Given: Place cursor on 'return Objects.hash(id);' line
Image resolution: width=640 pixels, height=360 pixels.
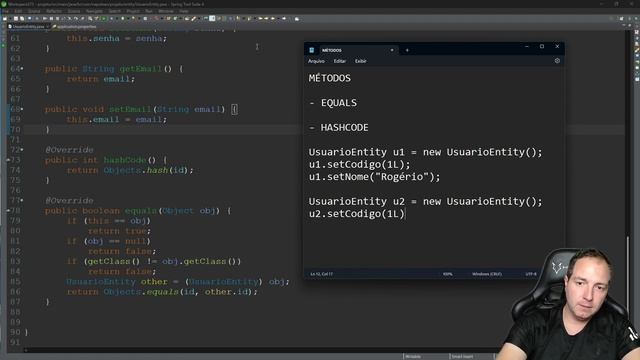Looking at the screenshot, I should [130, 170].
